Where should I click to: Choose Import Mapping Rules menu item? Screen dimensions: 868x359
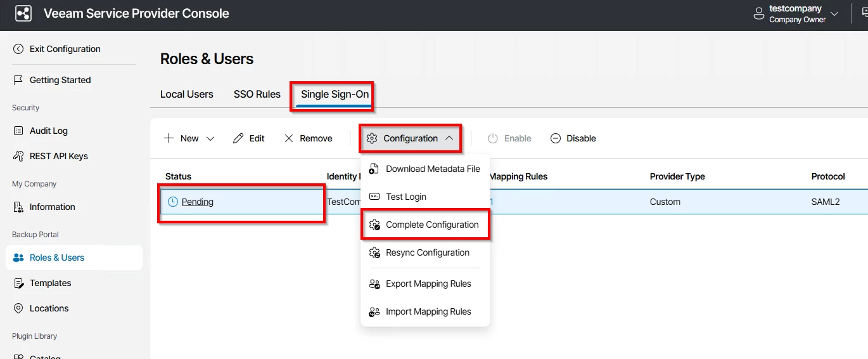425,311
